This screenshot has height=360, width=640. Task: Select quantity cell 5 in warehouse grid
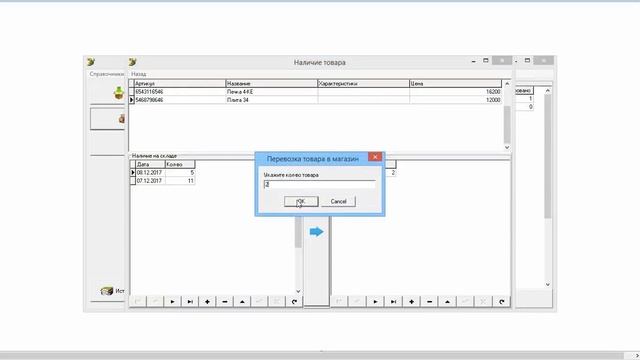(x=180, y=173)
